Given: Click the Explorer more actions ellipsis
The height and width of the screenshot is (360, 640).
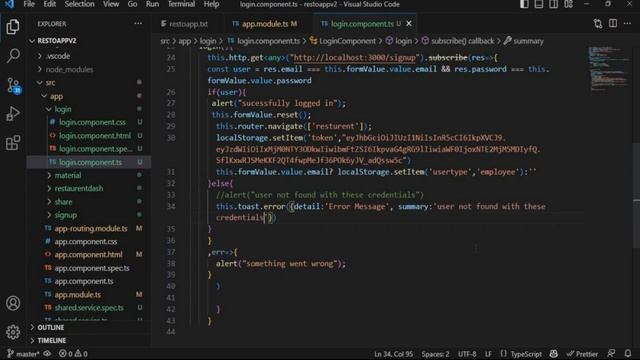Looking at the screenshot, I should pos(138,24).
